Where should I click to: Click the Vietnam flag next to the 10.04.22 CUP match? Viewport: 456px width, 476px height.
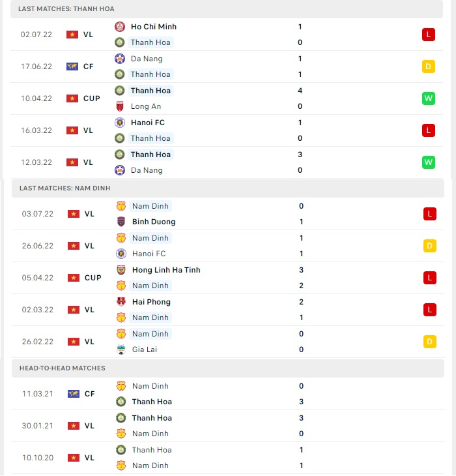(72, 98)
